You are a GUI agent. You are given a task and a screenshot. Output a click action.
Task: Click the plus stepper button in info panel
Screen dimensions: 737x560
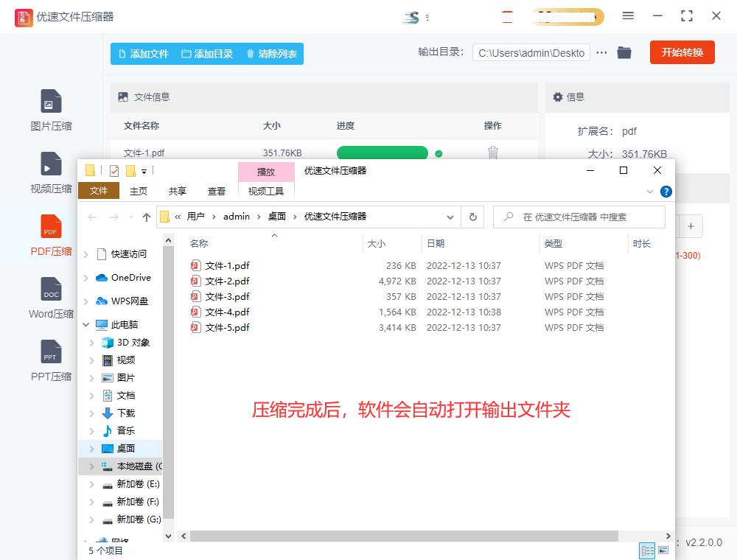pos(691,226)
